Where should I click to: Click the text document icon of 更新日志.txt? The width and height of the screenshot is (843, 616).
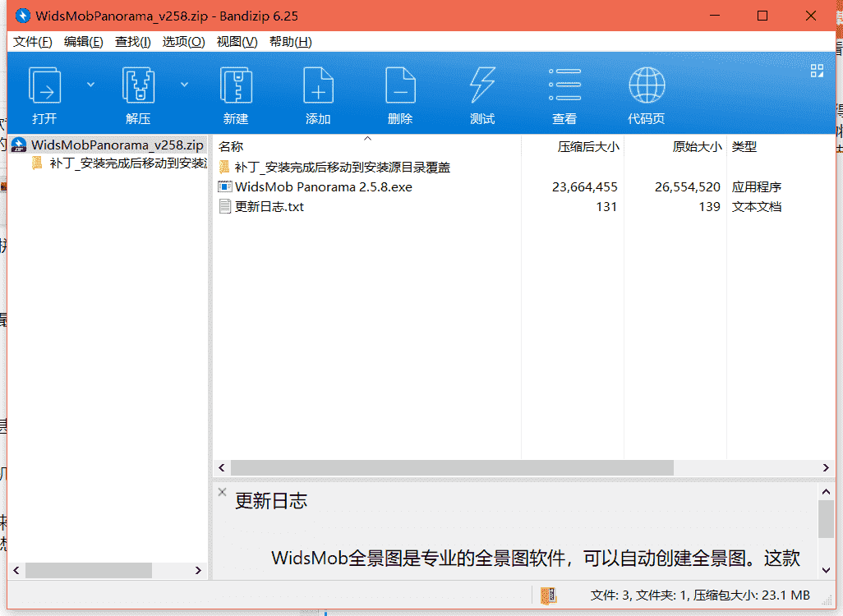225,206
